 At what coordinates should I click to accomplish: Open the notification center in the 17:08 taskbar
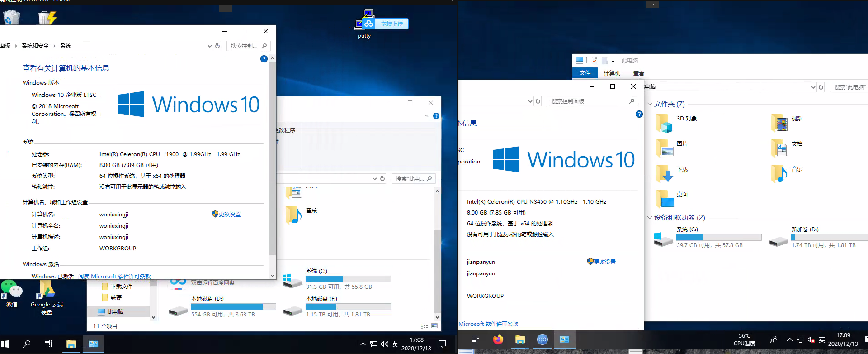coord(442,344)
